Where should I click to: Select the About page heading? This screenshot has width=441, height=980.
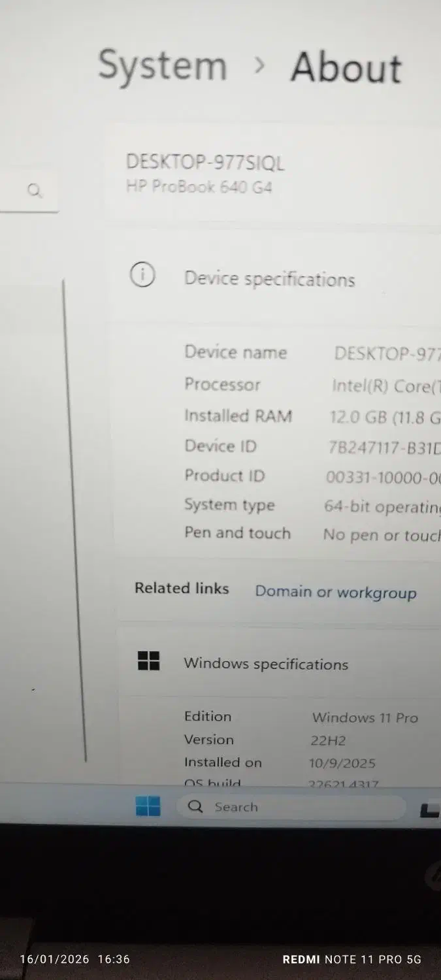[x=346, y=67]
